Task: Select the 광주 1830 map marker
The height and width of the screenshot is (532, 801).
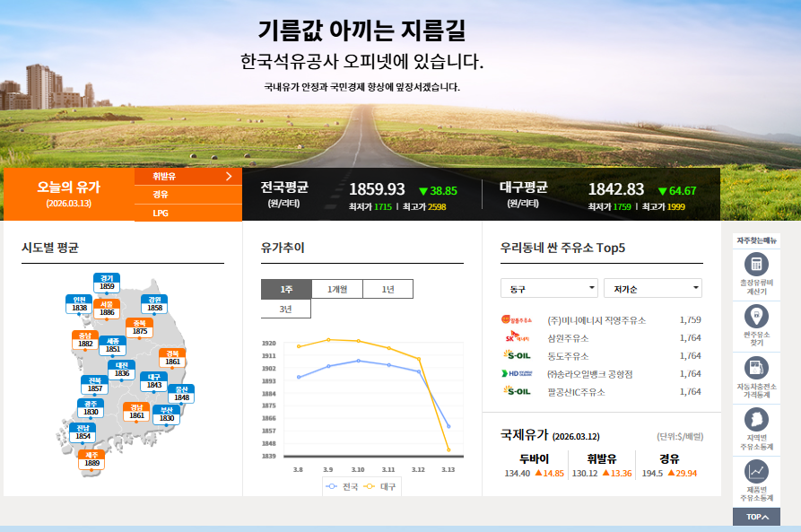Action: (x=91, y=409)
